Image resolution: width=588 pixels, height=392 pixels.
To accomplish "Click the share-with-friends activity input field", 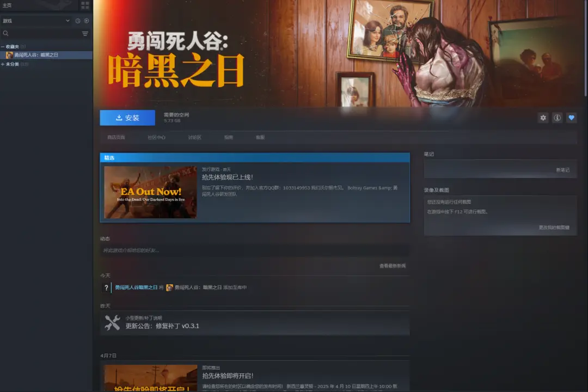I will pos(255,250).
